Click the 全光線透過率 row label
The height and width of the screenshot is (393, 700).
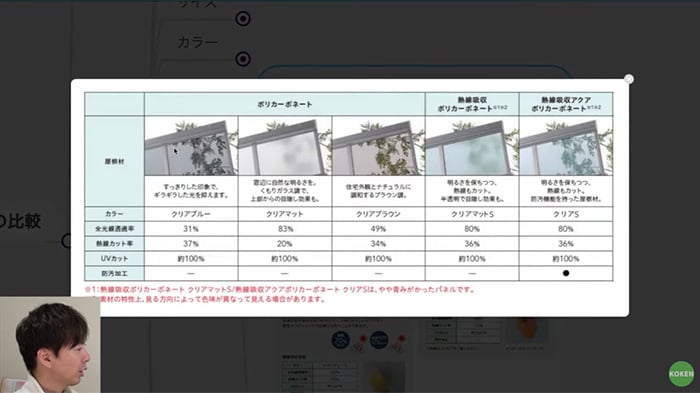coord(114,229)
